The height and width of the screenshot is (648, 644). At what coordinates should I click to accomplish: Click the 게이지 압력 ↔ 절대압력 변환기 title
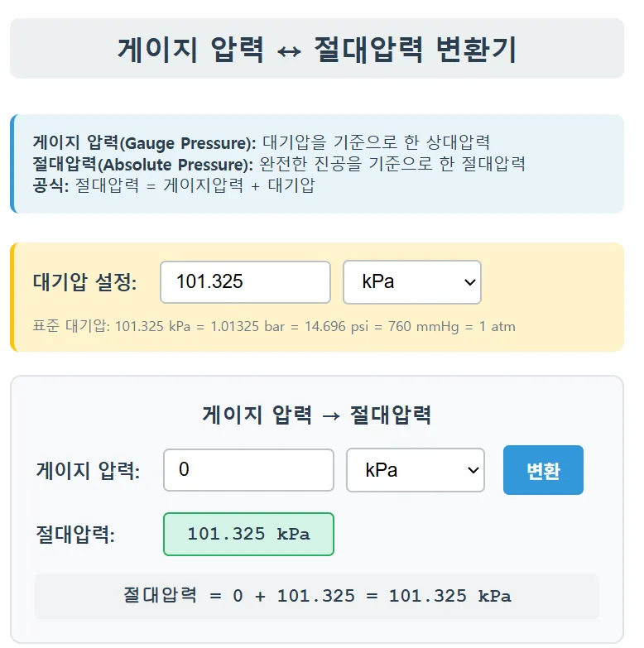(317, 50)
